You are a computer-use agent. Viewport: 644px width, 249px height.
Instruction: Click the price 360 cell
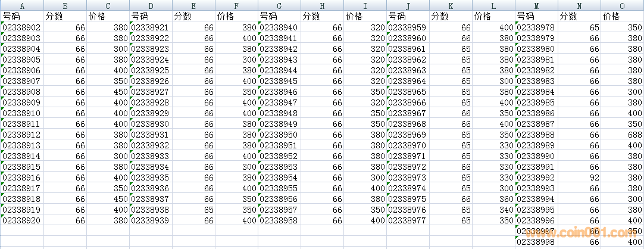point(493,199)
